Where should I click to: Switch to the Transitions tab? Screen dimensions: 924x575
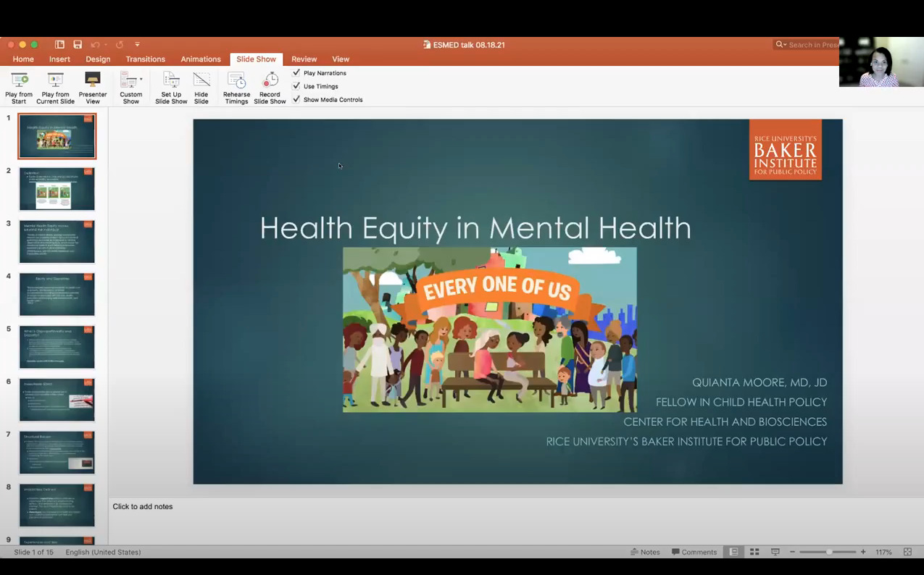click(146, 59)
